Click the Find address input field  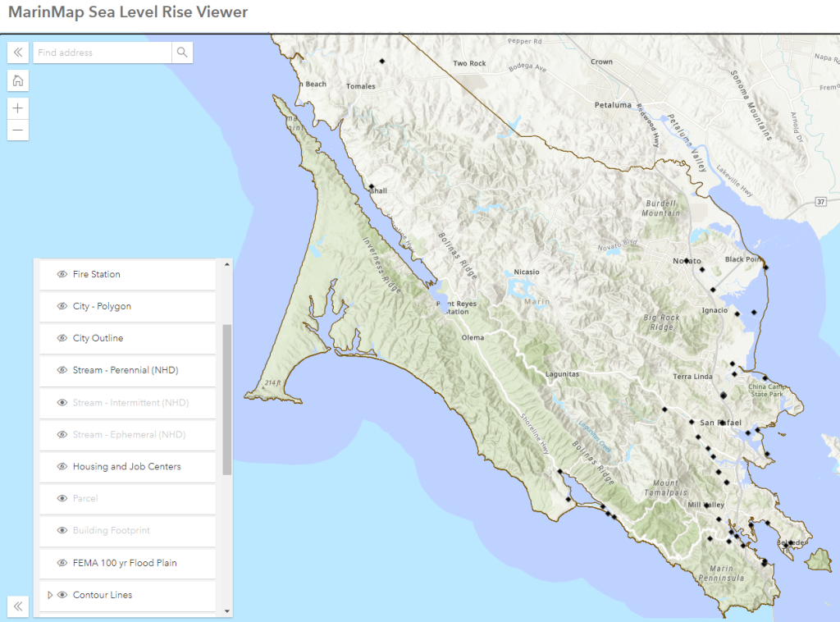click(103, 52)
